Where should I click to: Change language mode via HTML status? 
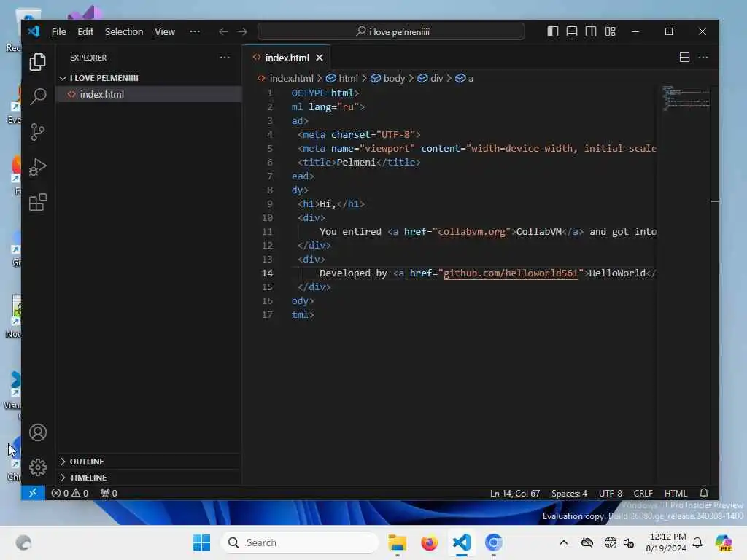[x=676, y=494]
